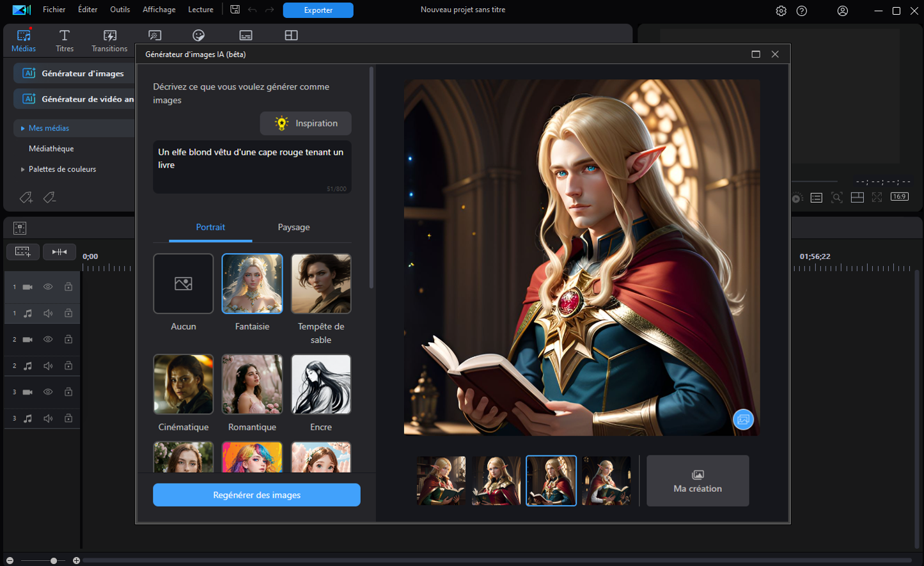Viewport: 924px width, 566px height.
Task: Switch to the Paysage tab
Action: (294, 228)
